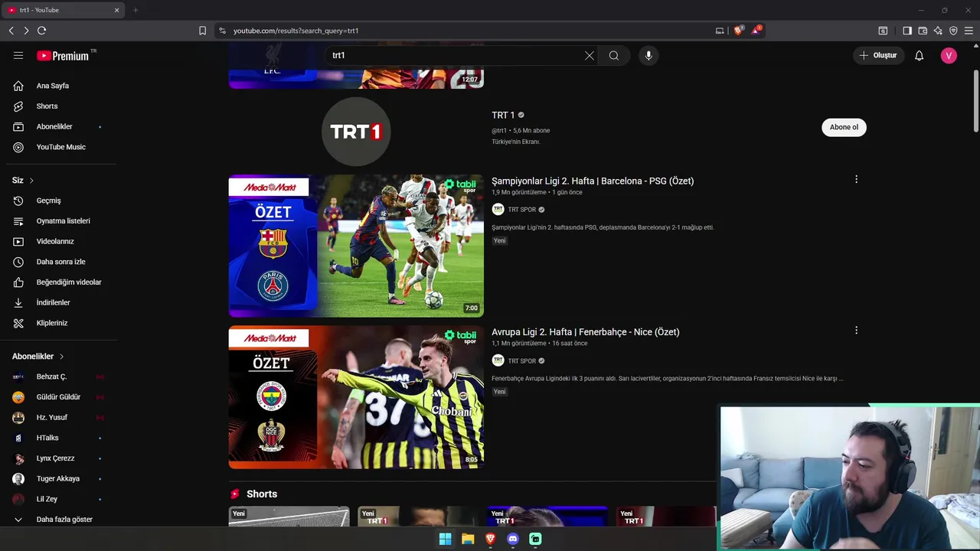The height and width of the screenshot is (551, 980).
Task: Subscribe with the Abone ol button
Action: pos(844,127)
